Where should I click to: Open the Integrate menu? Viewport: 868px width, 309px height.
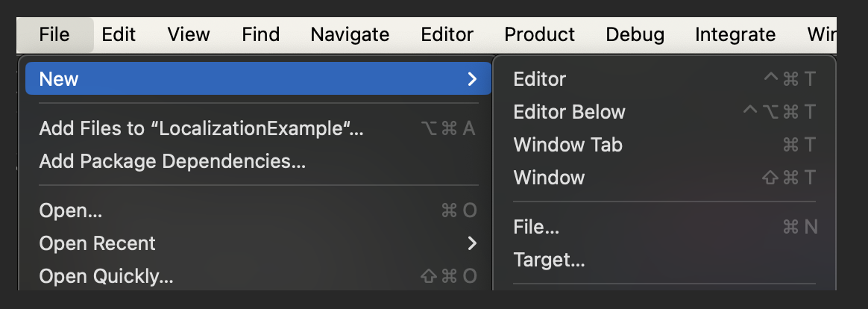tap(735, 35)
